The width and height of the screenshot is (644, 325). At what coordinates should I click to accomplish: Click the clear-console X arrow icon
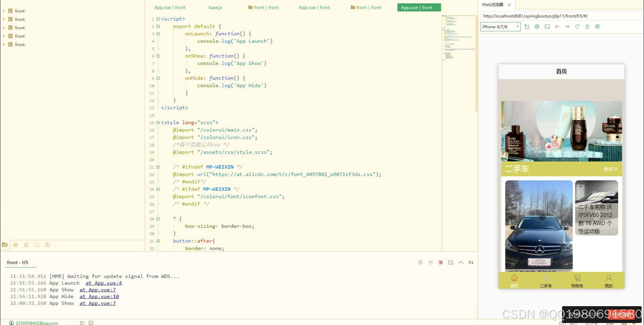pyautogui.click(x=471, y=262)
